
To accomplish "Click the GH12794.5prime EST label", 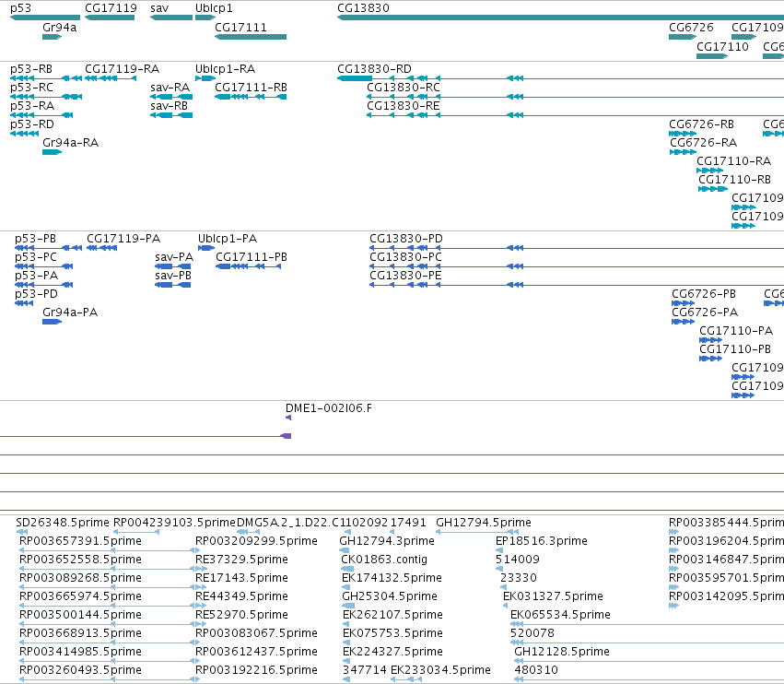I will (484, 523).
